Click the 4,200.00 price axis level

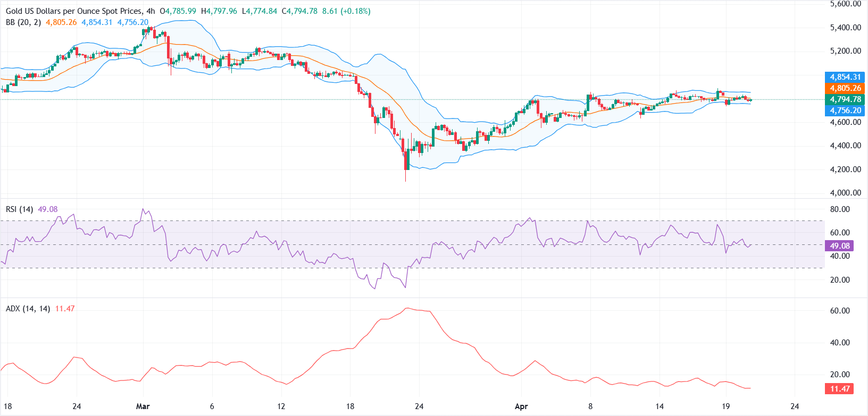coord(845,169)
